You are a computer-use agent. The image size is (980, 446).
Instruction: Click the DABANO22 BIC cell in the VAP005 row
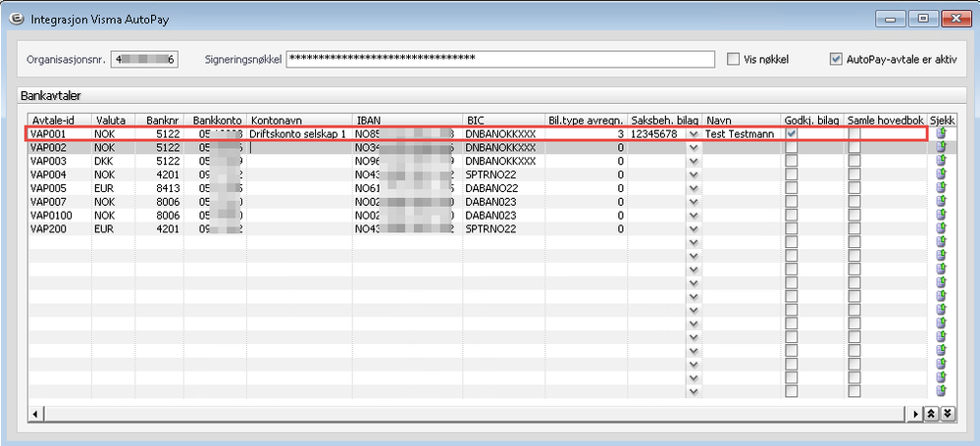504,188
